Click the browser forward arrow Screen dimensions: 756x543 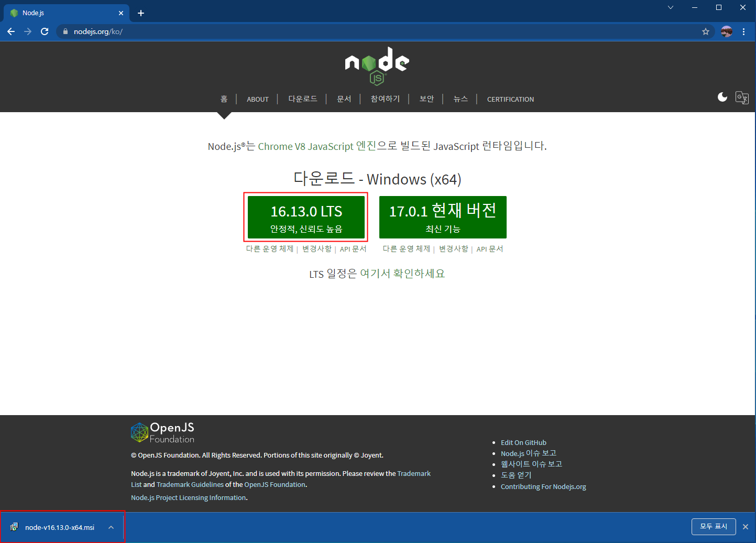[x=28, y=31]
